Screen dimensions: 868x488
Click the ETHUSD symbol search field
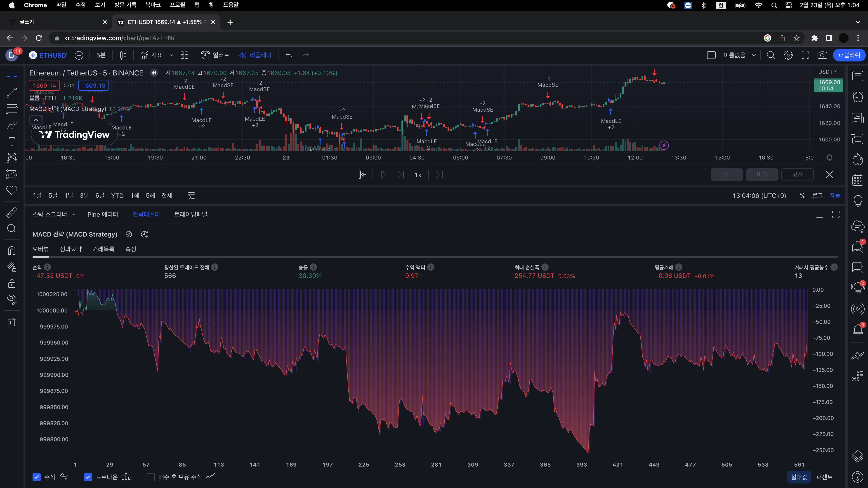tap(53, 55)
